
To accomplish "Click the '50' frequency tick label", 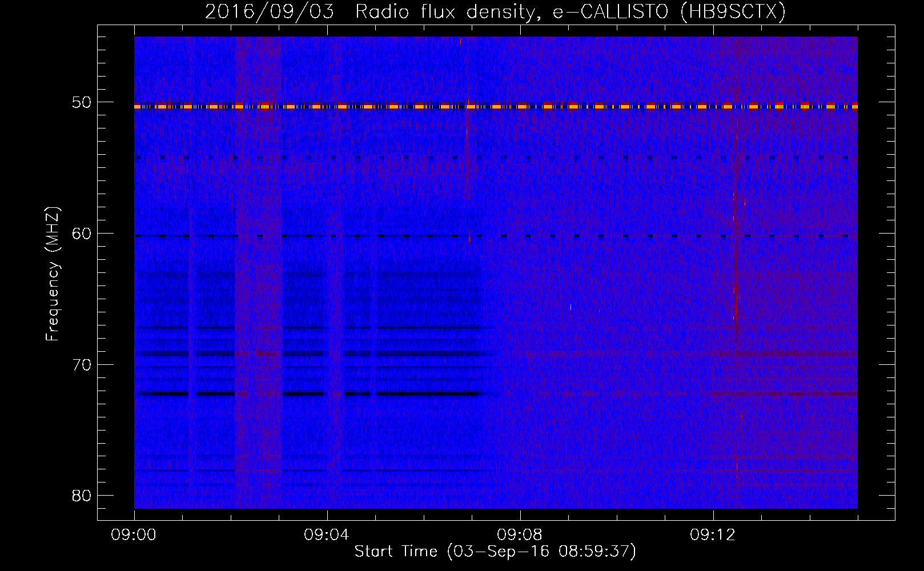I will 82,102.
